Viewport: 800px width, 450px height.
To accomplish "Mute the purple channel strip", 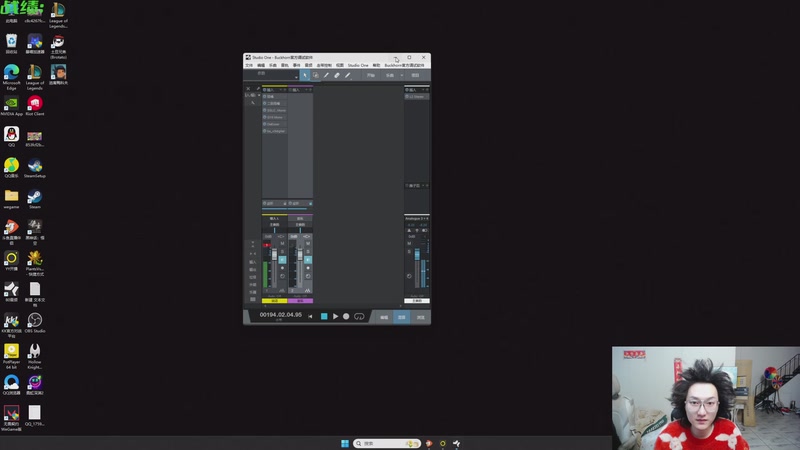I will pos(308,244).
